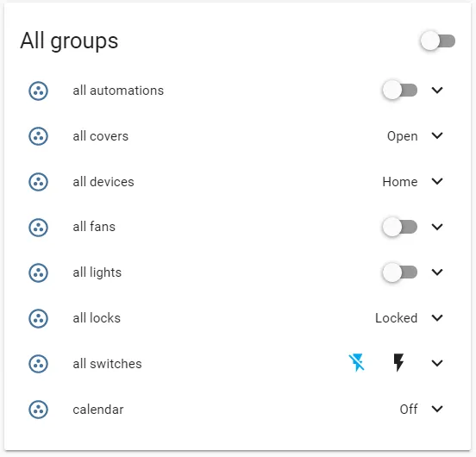Click the group icon beside all locks
The width and height of the screenshot is (476, 457).
38,318
